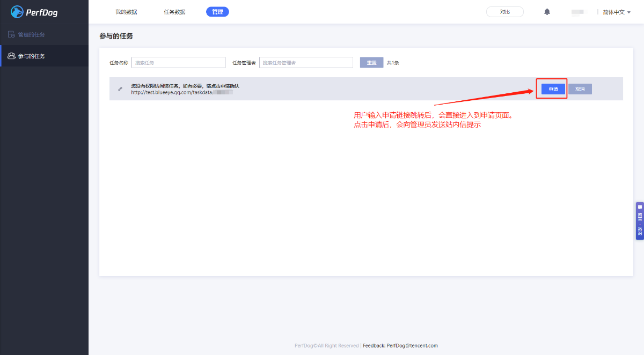The width and height of the screenshot is (644, 355).
Task: Click the PerfDog@tencent.com feedback link
Action: tap(412, 345)
